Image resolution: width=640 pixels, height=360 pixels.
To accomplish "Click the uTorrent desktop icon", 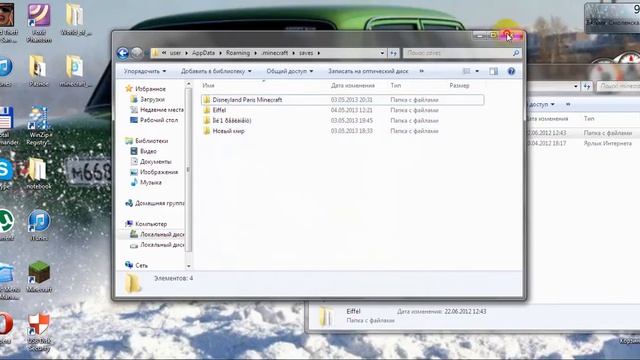I will pyautogui.click(x=7, y=225).
